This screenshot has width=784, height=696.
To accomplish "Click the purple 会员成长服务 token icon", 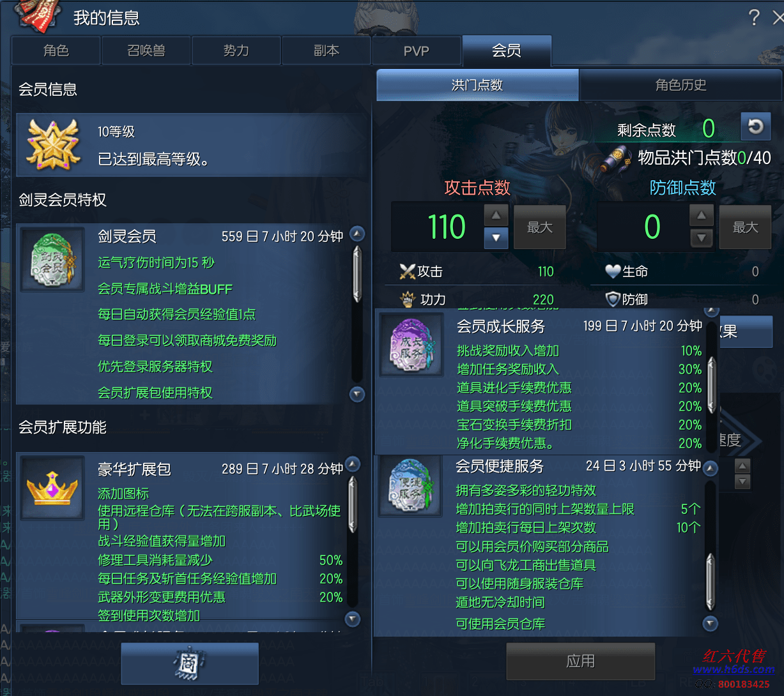I will click(412, 344).
